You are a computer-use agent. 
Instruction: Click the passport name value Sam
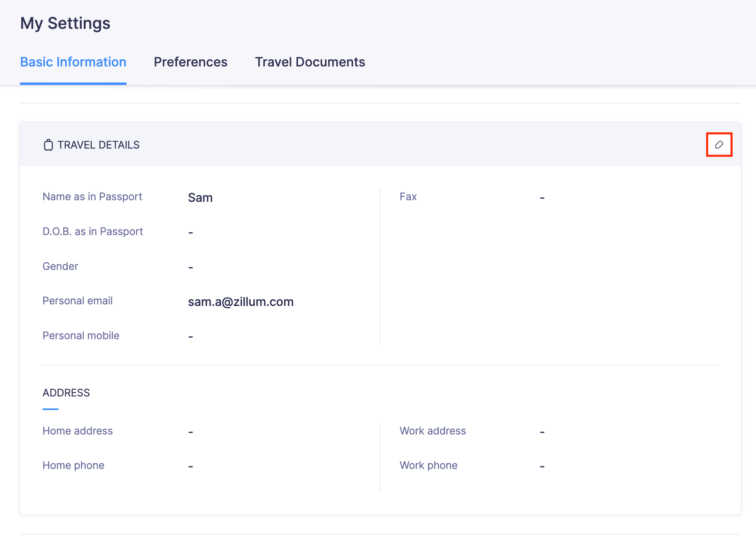[x=200, y=197]
